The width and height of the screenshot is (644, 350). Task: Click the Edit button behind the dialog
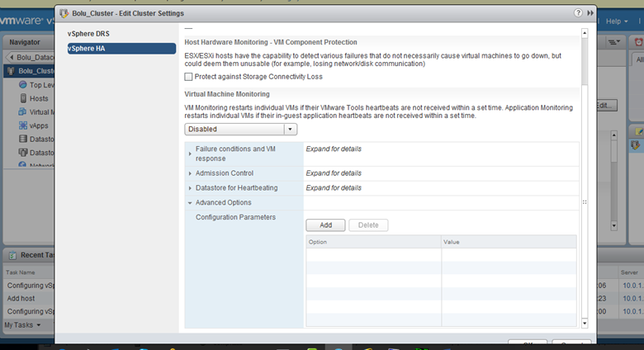[x=607, y=106]
